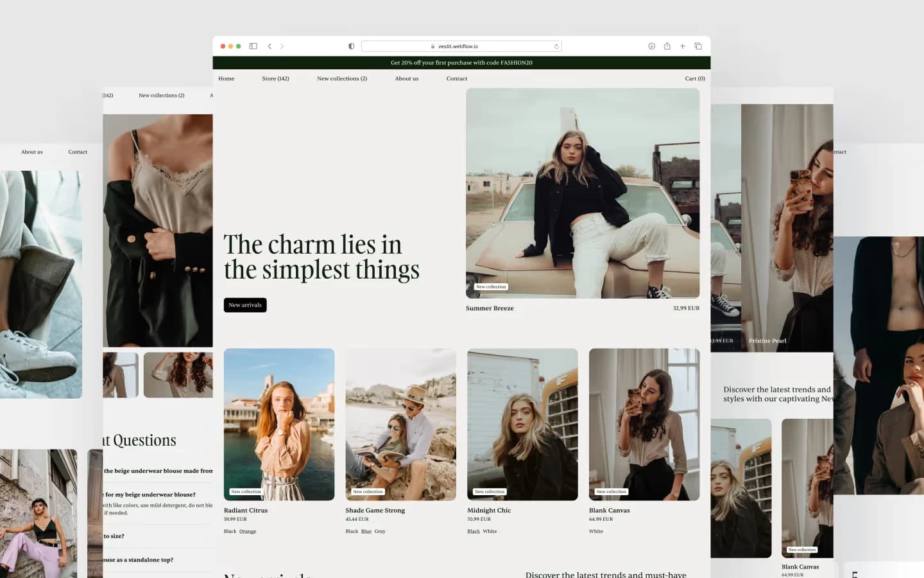Click the Share icon in browser toolbar
This screenshot has height=578, width=924.
[667, 46]
